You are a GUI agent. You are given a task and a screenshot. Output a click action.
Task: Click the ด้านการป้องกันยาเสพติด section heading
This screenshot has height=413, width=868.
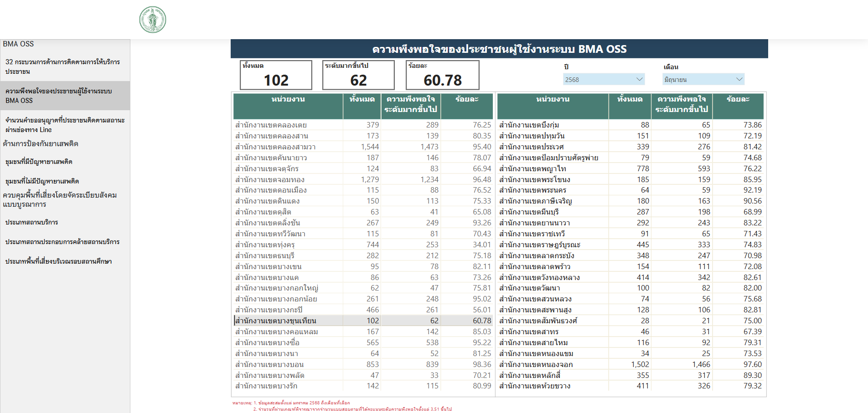tap(41, 143)
